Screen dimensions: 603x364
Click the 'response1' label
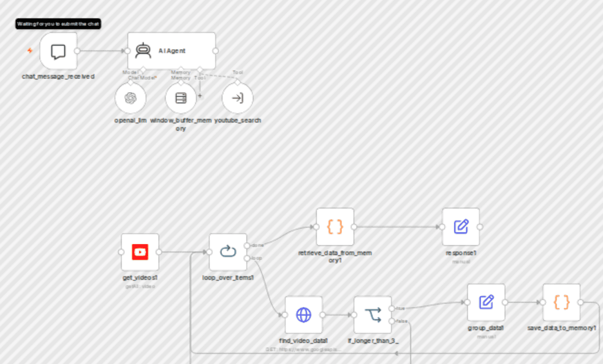tap(461, 252)
